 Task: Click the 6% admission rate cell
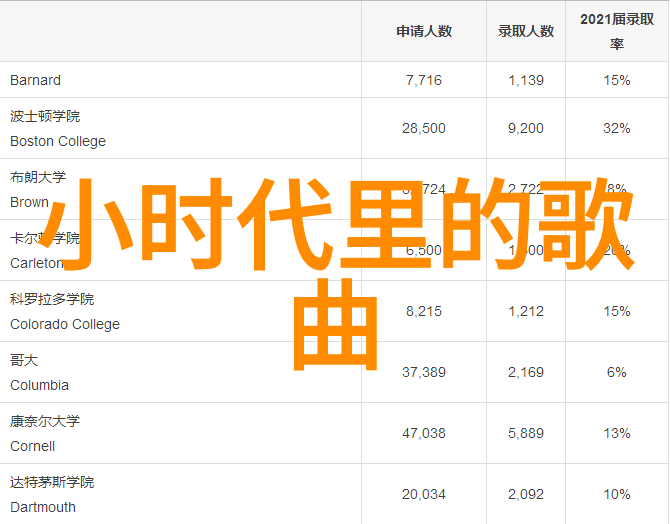point(617,372)
